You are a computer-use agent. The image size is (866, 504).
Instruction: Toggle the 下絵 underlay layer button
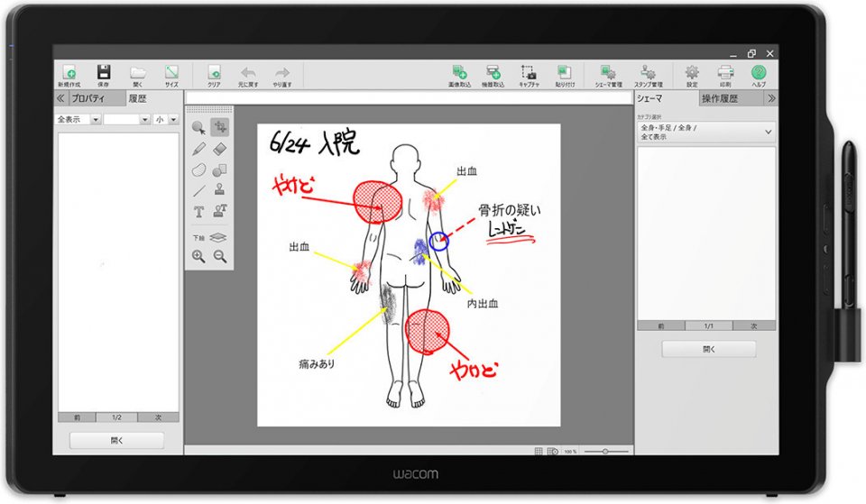(x=219, y=237)
